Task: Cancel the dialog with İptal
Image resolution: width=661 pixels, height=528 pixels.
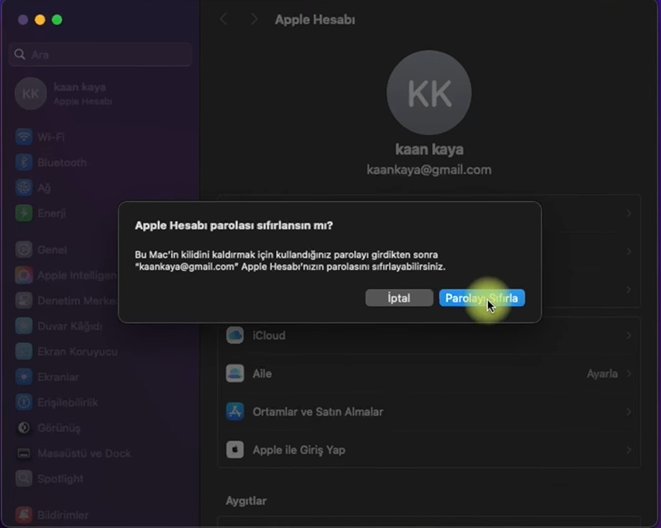Action: pos(399,298)
